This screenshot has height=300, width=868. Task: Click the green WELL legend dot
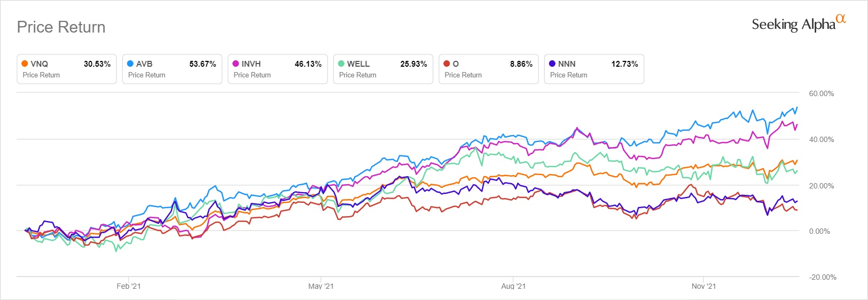pyautogui.click(x=341, y=64)
